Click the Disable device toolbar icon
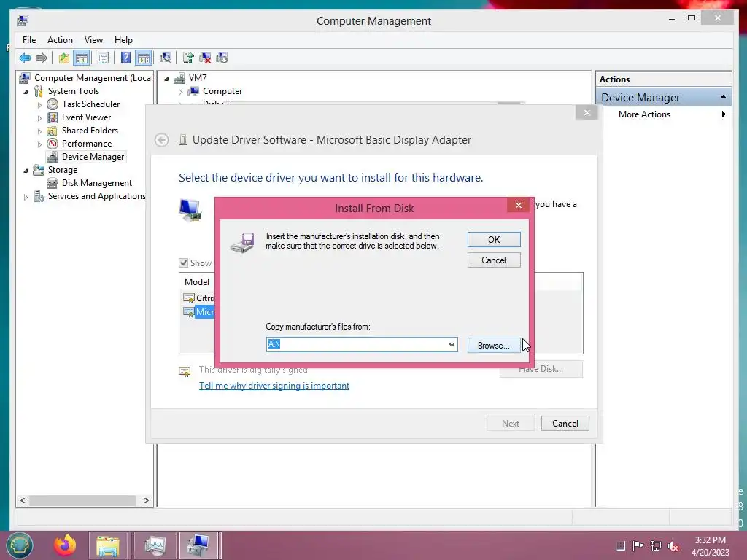Viewport: 747px width, 560px height. pos(222,58)
